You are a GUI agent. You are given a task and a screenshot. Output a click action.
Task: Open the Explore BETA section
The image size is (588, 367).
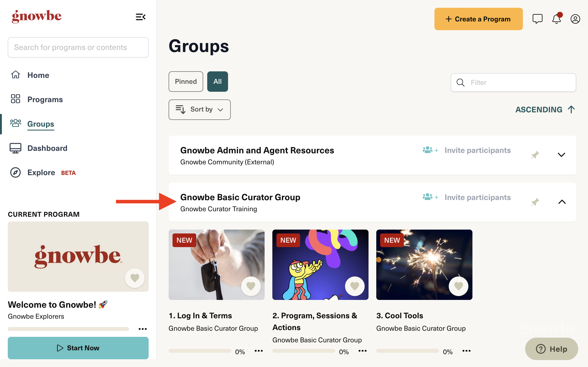pyautogui.click(x=41, y=172)
